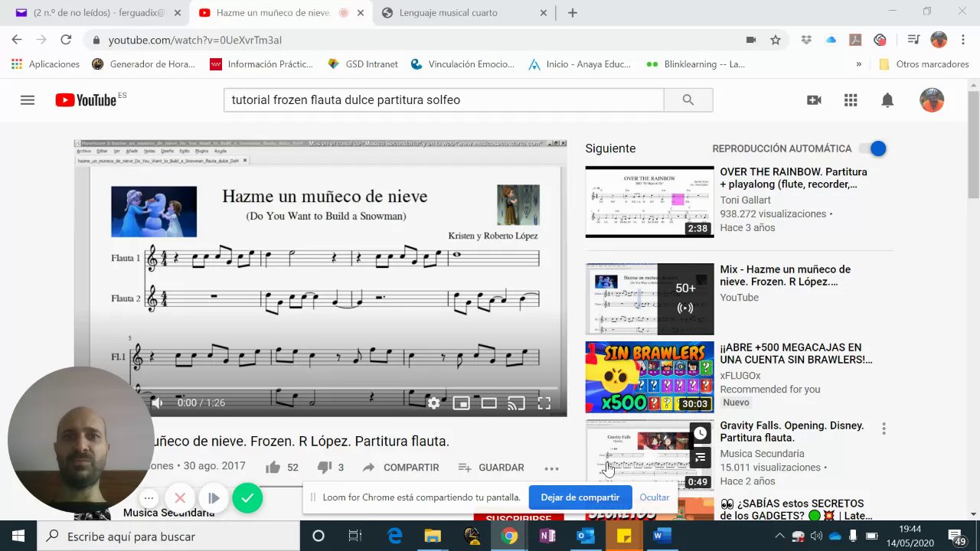Open the Adobe Acrobat extension
Image resolution: width=980 pixels, height=551 pixels.
coord(856,40)
